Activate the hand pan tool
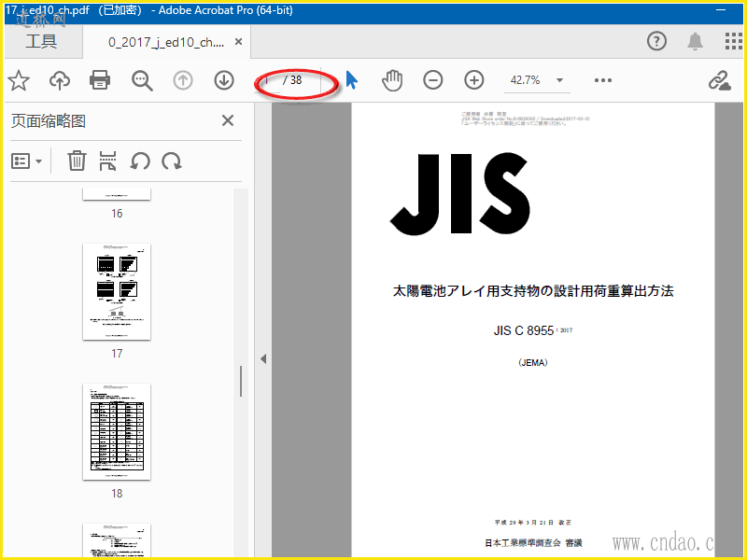This screenshot has height=560, width=747. (x=392, y=80)
